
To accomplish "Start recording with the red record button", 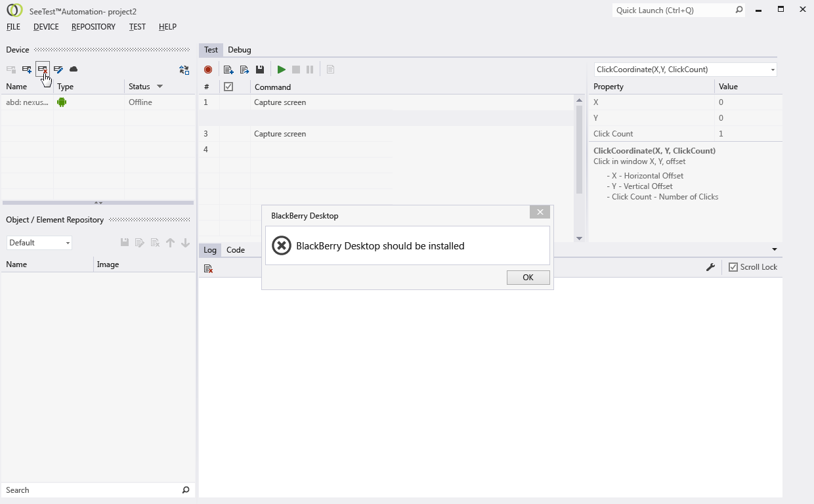I will (208, 70).
